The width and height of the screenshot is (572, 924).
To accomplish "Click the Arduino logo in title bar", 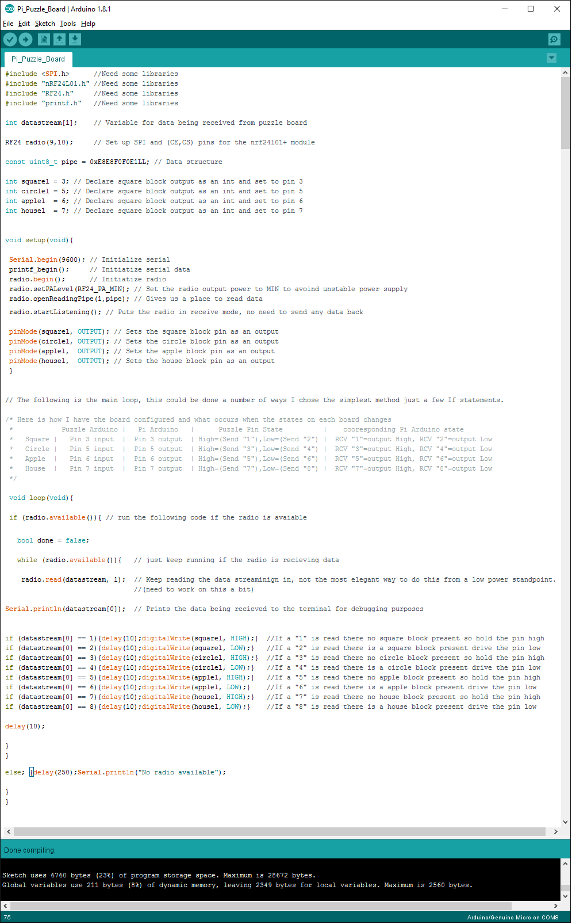I will 10,9.
